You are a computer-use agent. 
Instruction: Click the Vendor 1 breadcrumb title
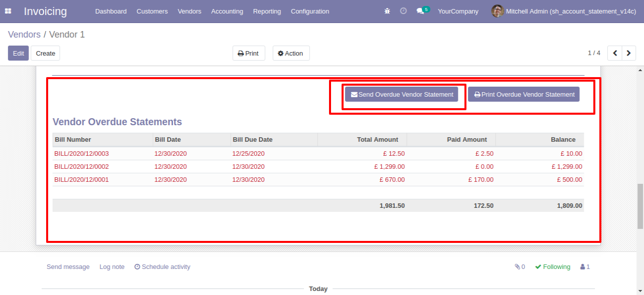click(67, 35)
